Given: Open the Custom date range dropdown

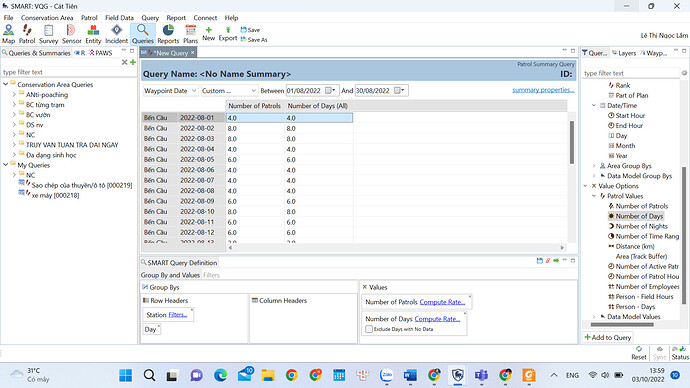Looking at the screenshot, I should [229, 91].
